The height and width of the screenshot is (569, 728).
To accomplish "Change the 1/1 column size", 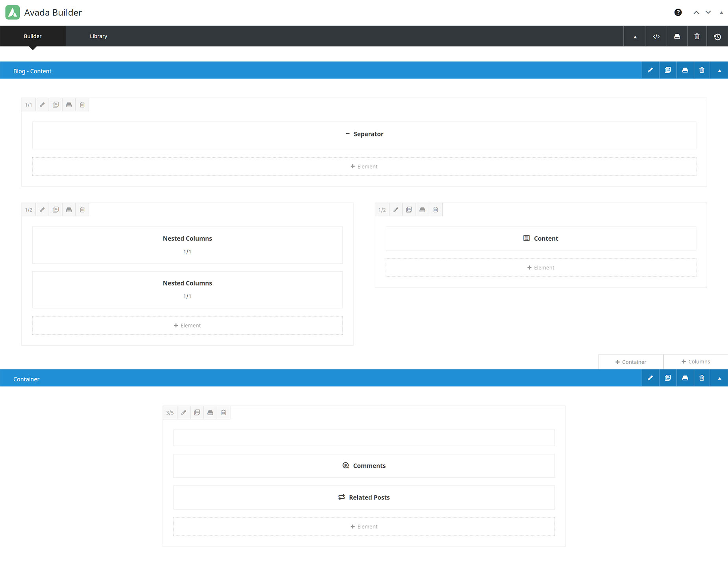I will pyautogui.click(x=28, y=105).
